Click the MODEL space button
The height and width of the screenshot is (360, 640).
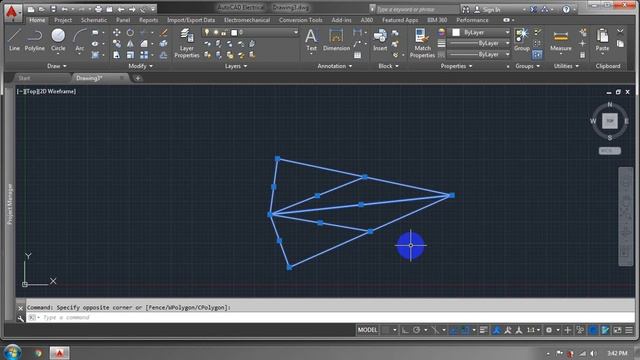point(367,330)
